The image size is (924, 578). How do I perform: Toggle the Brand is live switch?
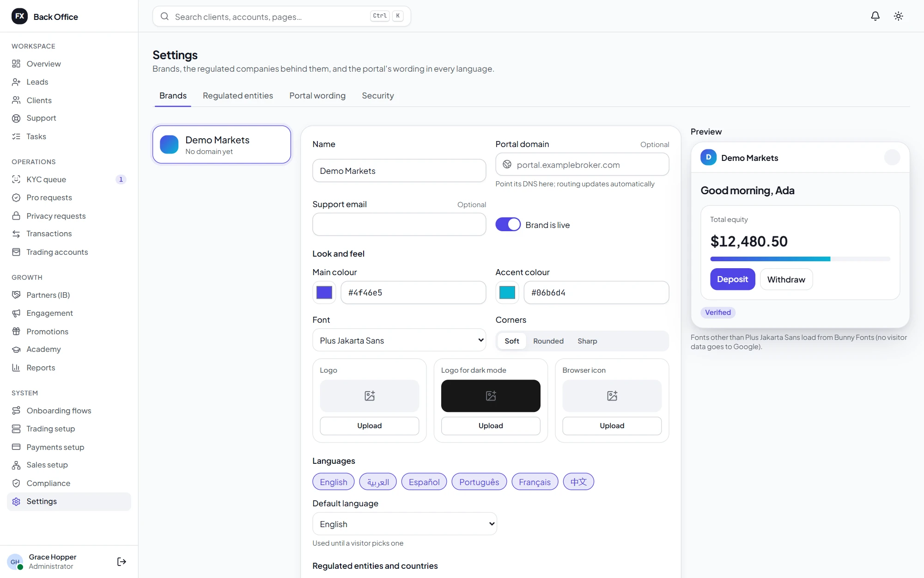(508, 225)
